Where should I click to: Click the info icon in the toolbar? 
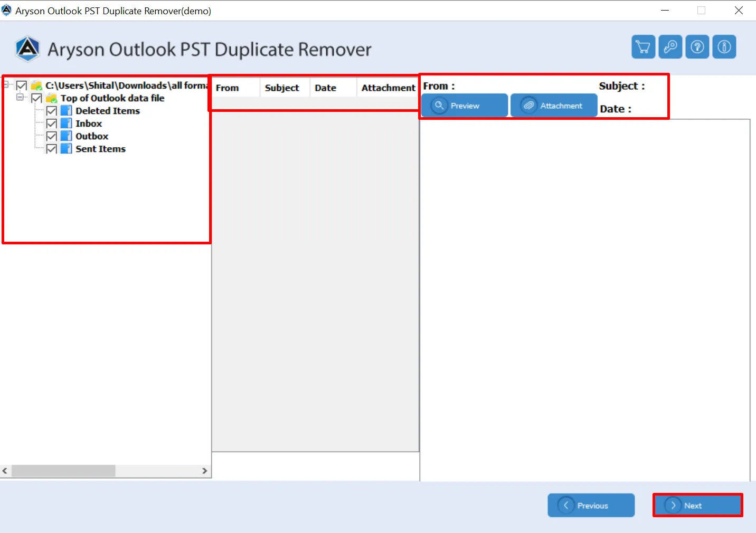coord(724,46)
